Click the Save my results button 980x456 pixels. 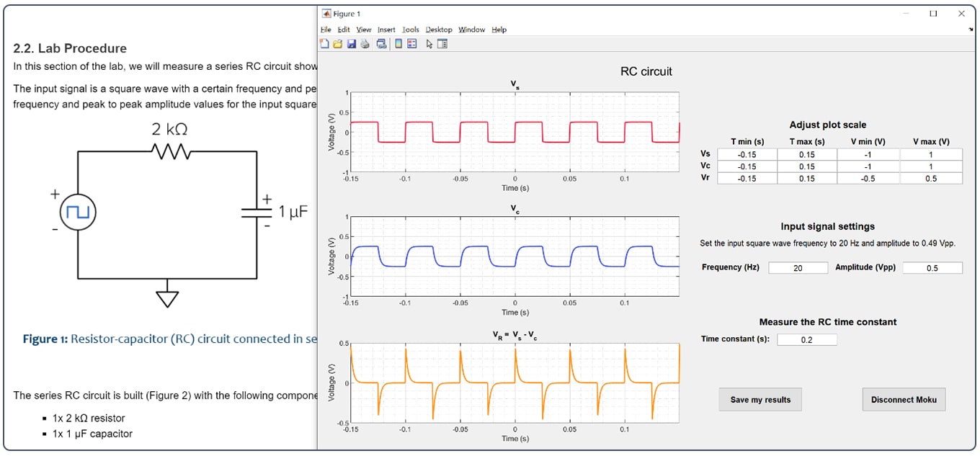760,400
